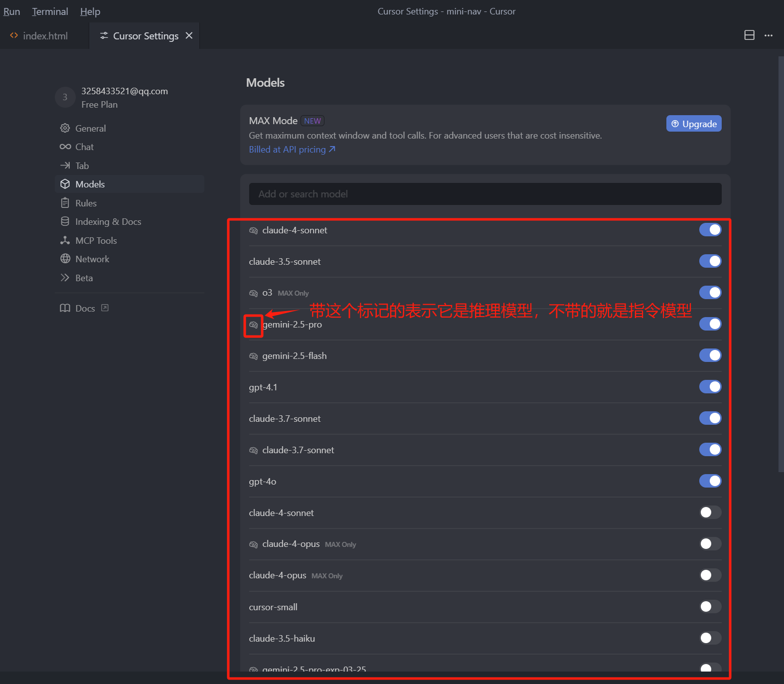784x684 pixels.
Task: Click the cursor-small model name
Action: pos(273,607)
